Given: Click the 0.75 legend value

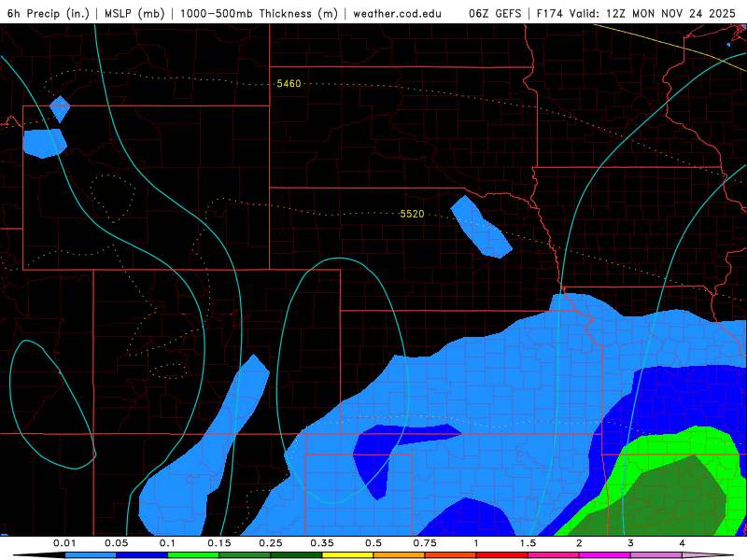Looking at the screenshot, I should tap(425, 543).
